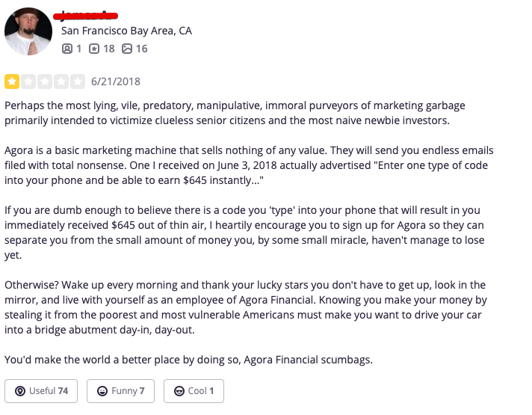Click San Francisco Bay Area location text
532x415 pixels.
point(126,31)
